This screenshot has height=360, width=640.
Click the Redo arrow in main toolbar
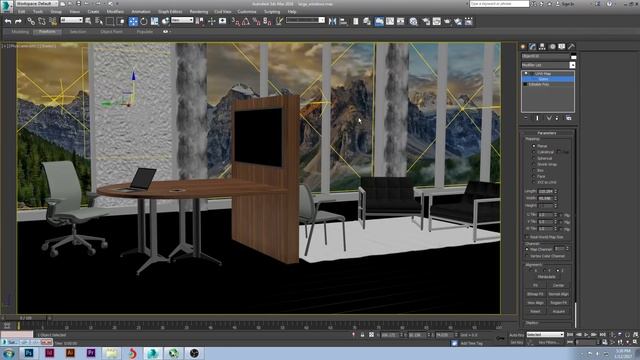pos(18,21)
